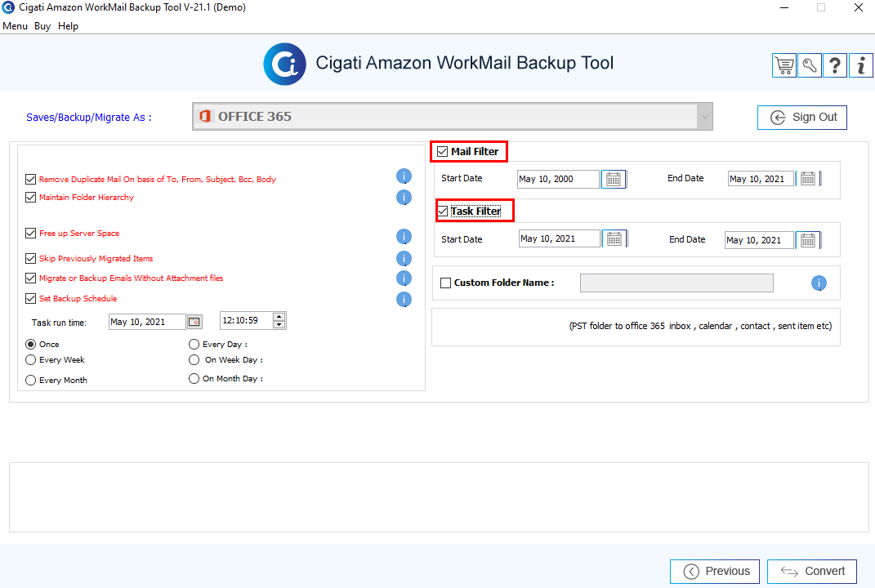The image size is (875, 588).
Task: Uncheck the Task Filter checkbox
Action: point(443,211)
